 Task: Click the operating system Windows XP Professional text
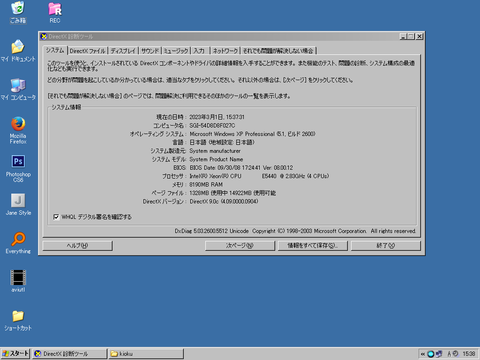pos(252,134)
